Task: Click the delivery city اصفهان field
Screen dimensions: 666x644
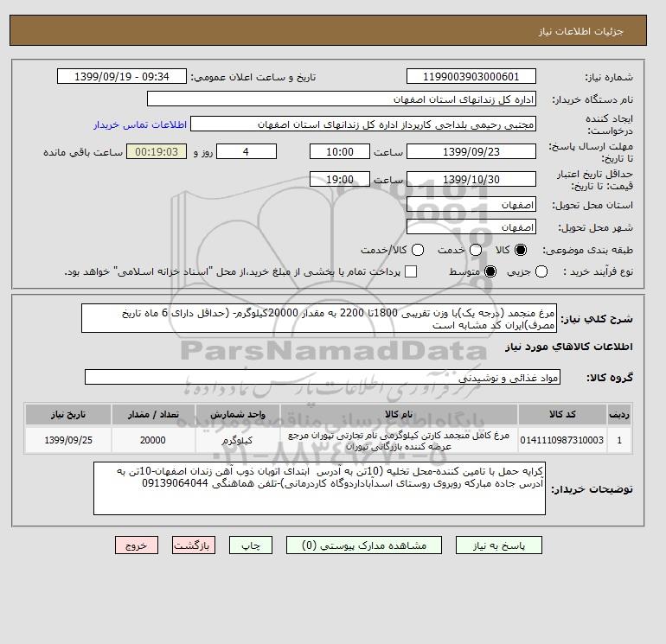Action: tap(471, 226)
